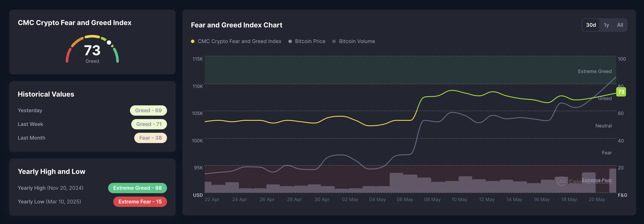644x224 pixels.
Task: Click Yearly Low (Mar 10, 2025) label
Action: [49, 202]
